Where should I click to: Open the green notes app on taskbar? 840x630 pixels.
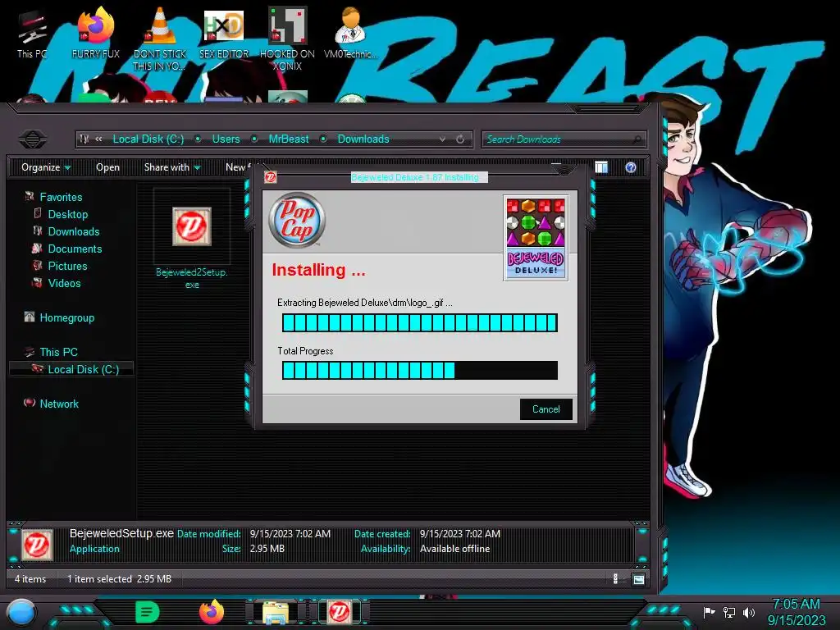148,612
